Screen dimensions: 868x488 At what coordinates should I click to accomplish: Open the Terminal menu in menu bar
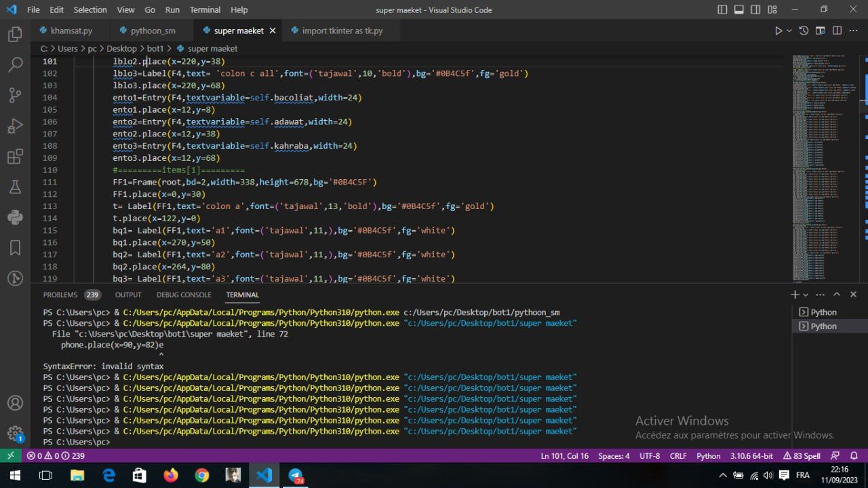click(x=205, y=10)
